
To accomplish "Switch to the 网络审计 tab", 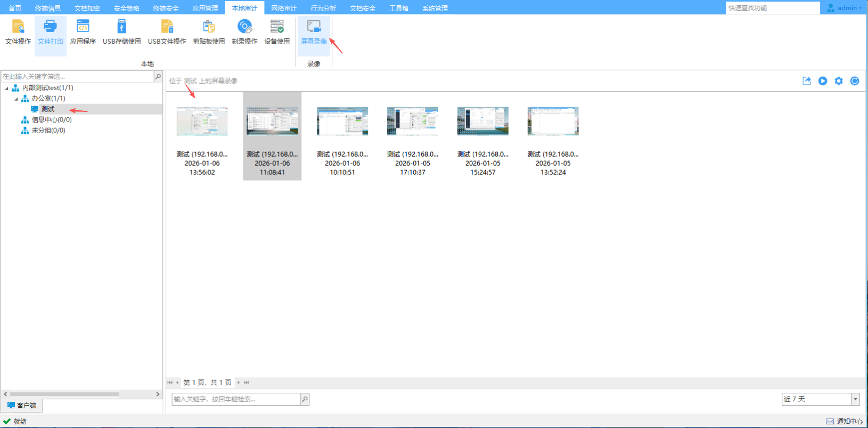I will [284, 8].
